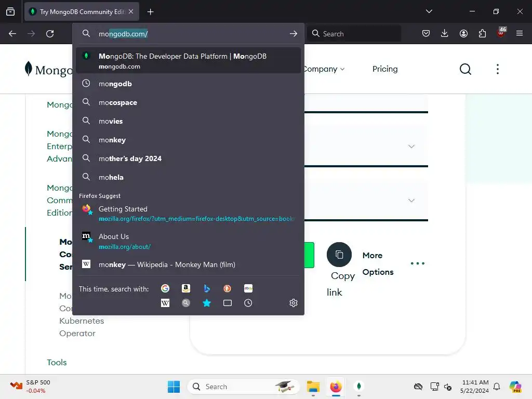Open MongoDB Compass leaf taskbar icon
Viewport: 532px width, 399px height.
pos(358,387)
